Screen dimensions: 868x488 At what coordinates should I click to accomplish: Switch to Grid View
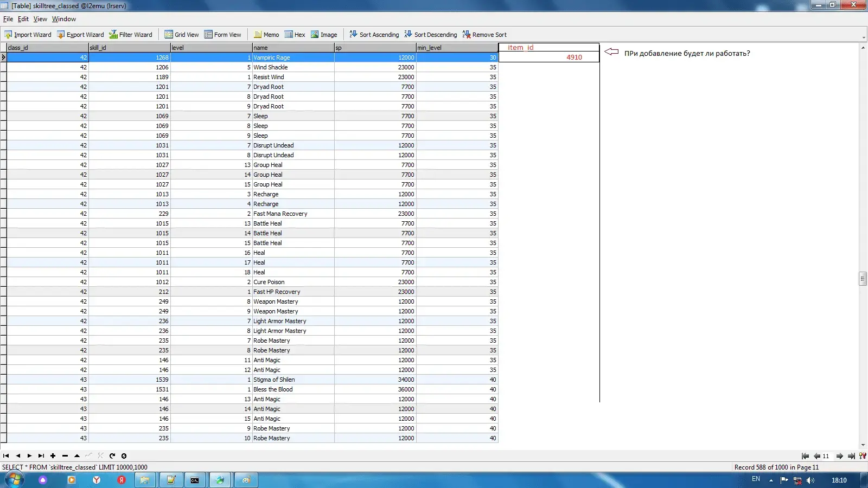coord(182,35)
